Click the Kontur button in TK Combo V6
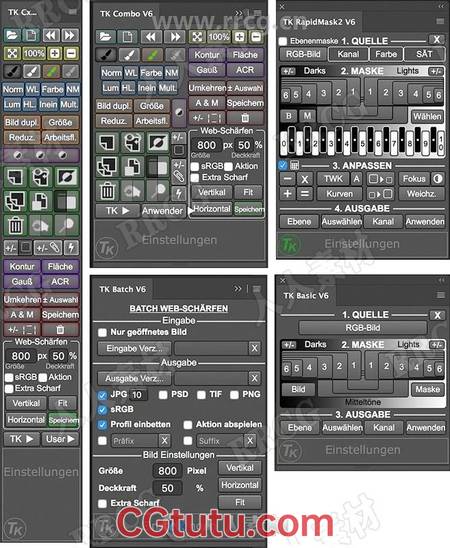The width and height of the screenshot is (450, 548). point(207,55)
